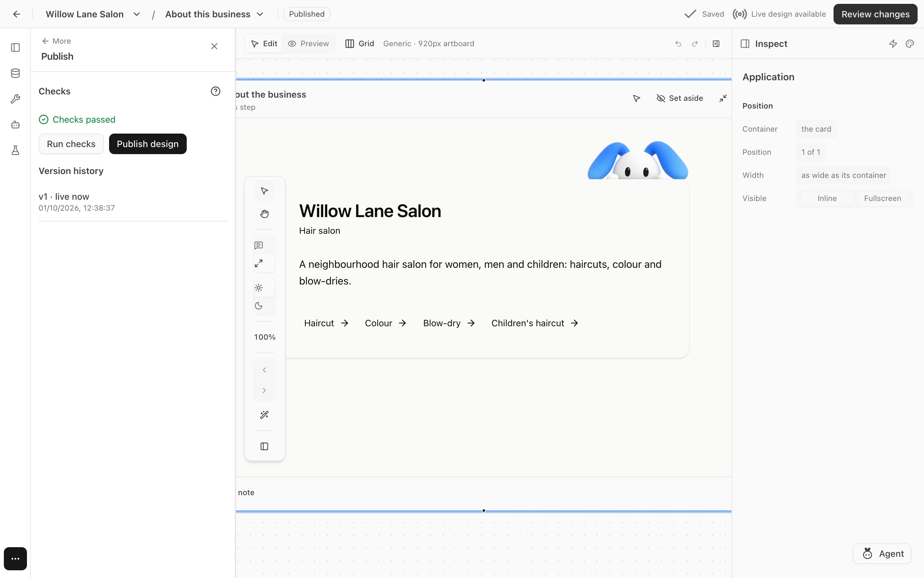This screenshot has height=578, width=924.
Task: Open the wrench tools icon in left rail
Action: pyautogui.click(x=15, y=99)
